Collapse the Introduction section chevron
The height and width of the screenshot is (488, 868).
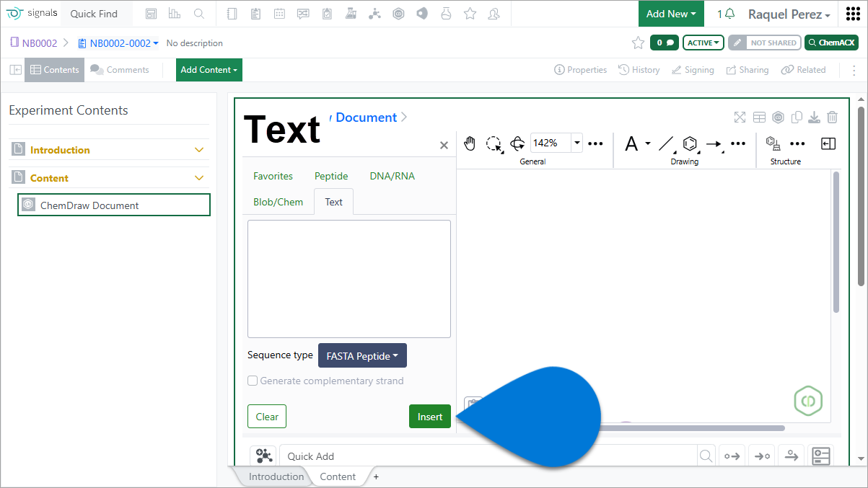point(200,150)
